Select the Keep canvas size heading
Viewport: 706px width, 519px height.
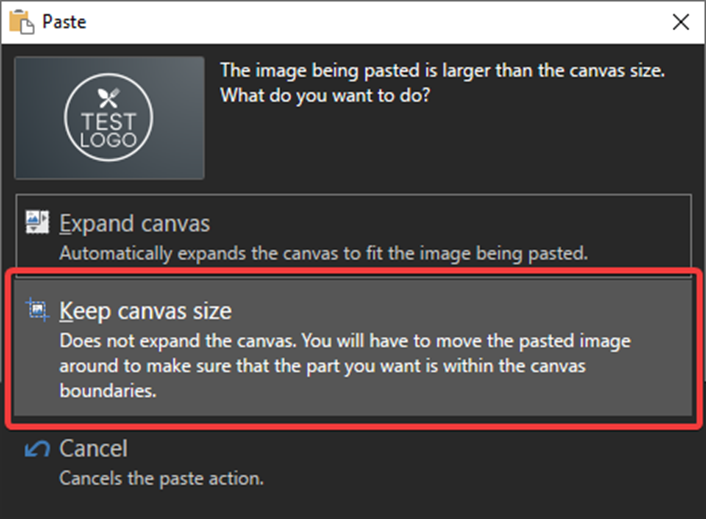pos(145,311)
